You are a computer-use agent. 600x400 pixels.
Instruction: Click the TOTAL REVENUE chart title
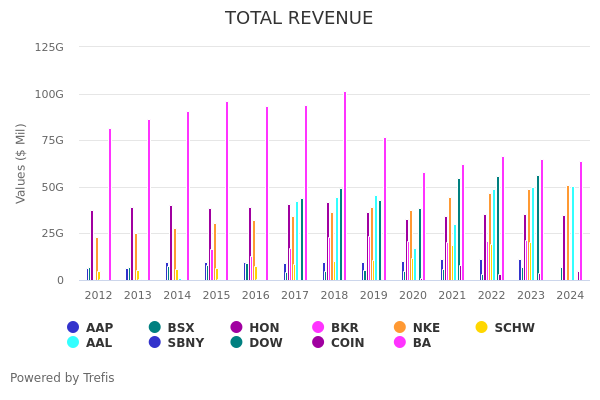point(299,19)
